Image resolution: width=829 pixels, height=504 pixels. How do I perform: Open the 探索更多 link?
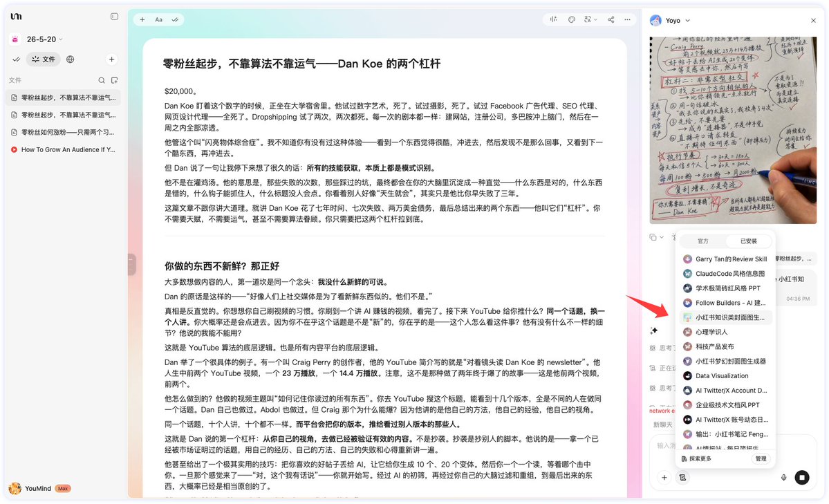(x=696, y=459)
